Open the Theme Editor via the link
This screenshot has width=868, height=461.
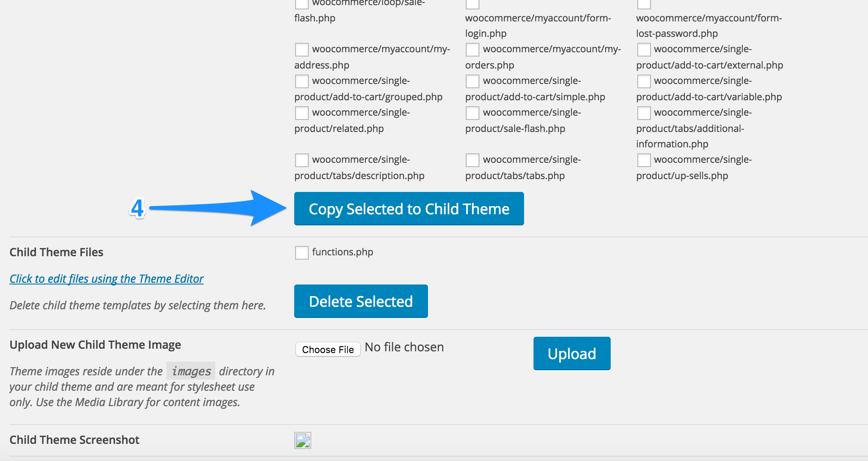pyautogui.click(x=106, y=278)
